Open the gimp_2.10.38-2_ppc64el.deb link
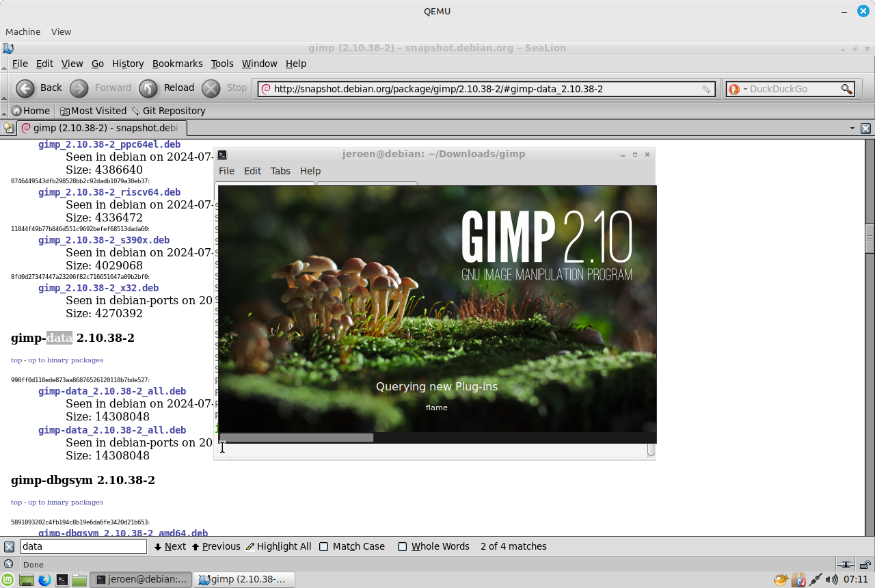Screen dimensions: 875x588 [x=109, y=144]
